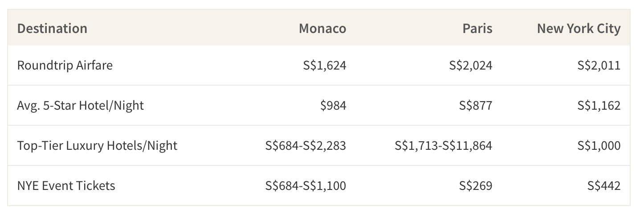Click New York NYE tickets S$442

(603, 186)
